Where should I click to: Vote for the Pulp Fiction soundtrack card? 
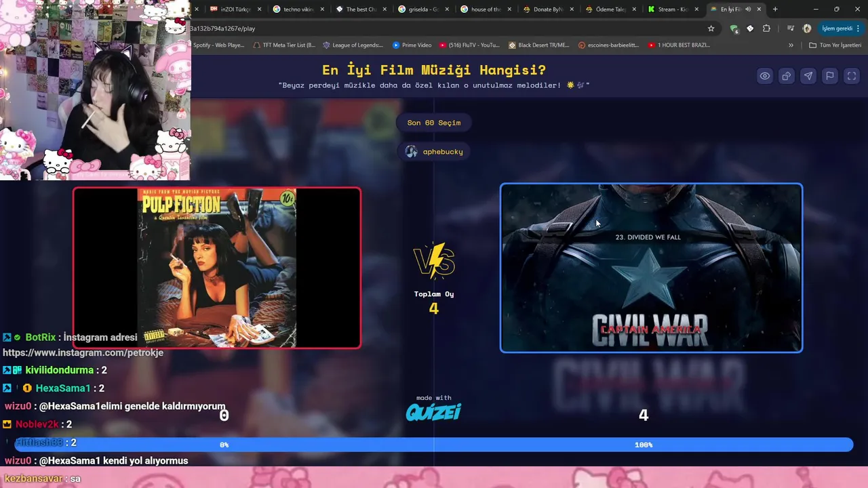(x=217, y=268)
